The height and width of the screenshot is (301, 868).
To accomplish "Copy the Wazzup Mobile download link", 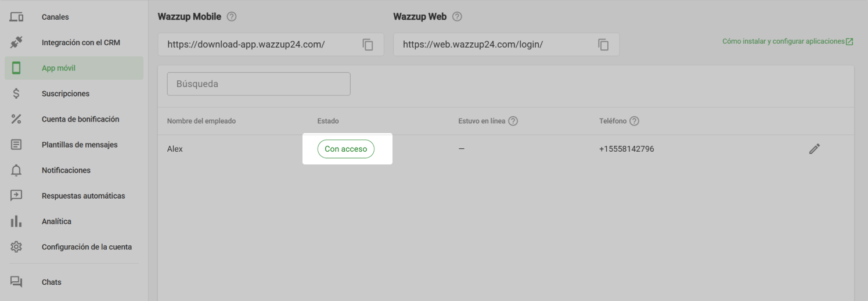I will (368, 45).
